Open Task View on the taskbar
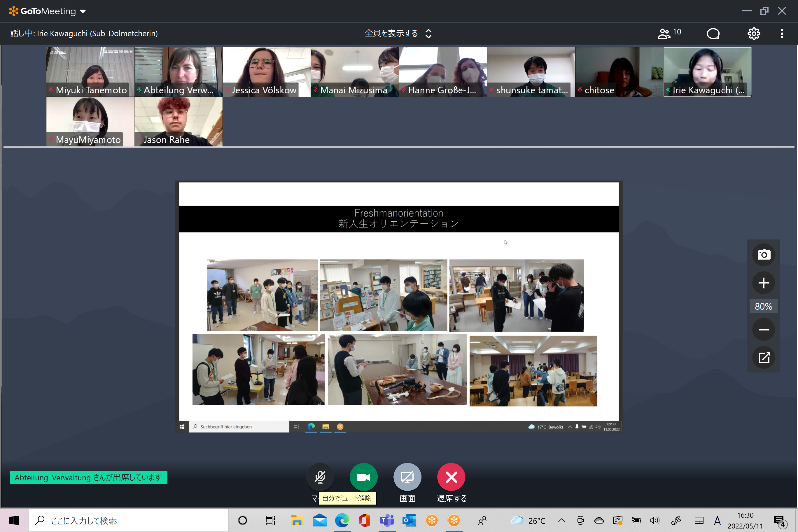Image resolution: width=798 pixels, height=532 pixels. [x=270, y=520]
